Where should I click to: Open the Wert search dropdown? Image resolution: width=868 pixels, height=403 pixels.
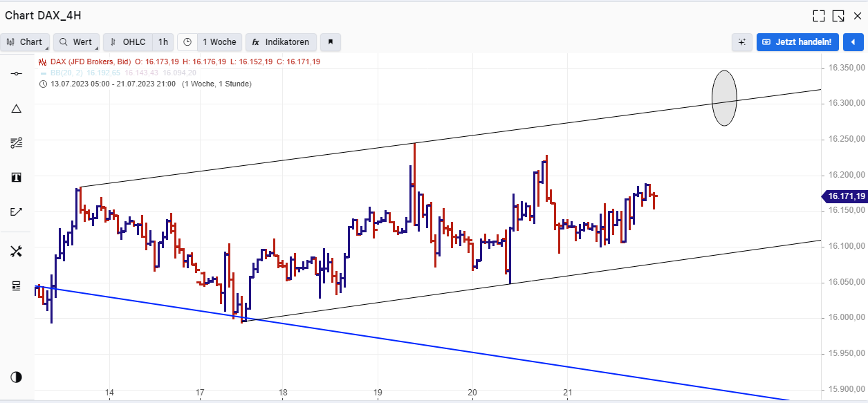click(76, 42)
